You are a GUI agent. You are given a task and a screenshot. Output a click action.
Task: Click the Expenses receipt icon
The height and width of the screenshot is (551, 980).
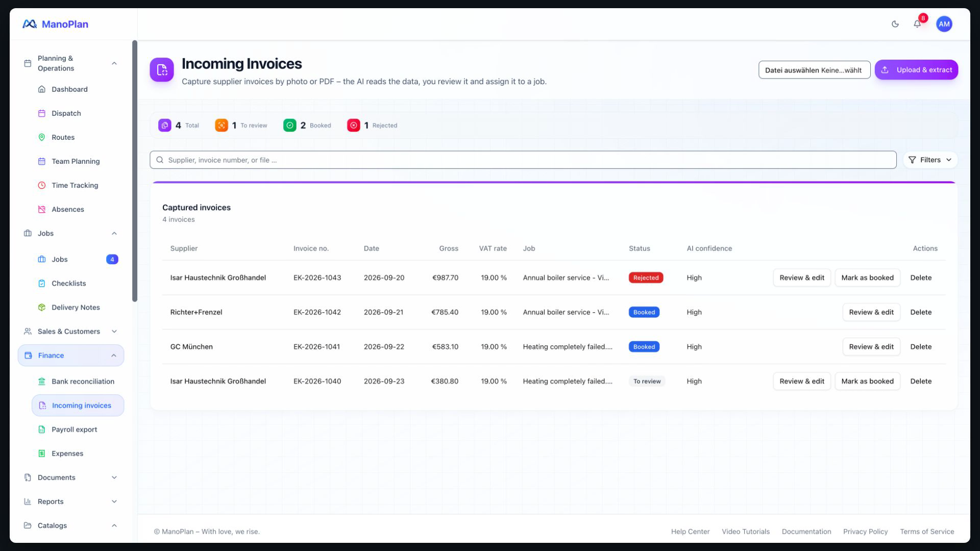click(x=42, y=454)
